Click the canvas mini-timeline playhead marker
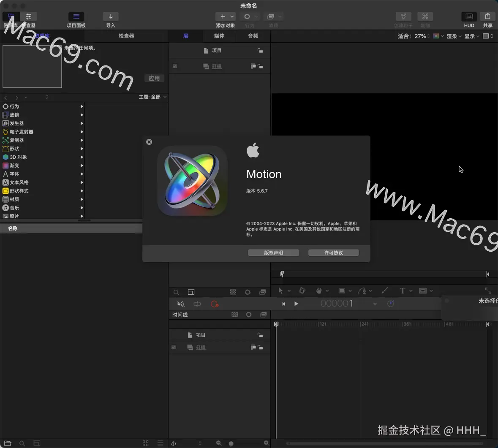 tap(282, 274)
